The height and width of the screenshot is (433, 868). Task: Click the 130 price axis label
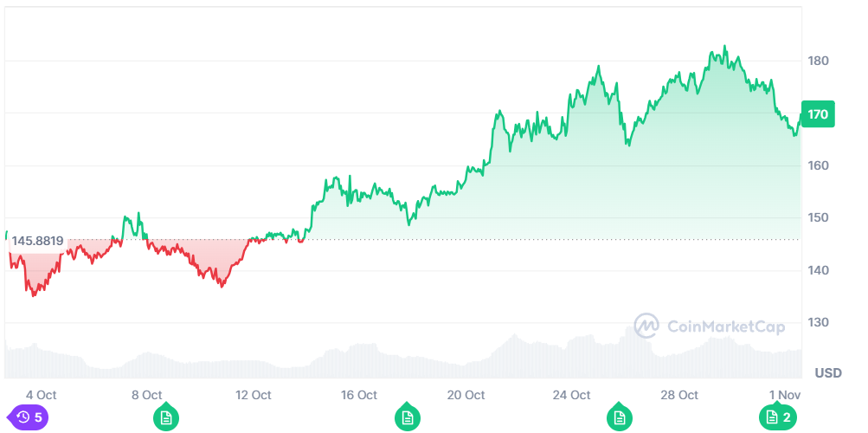click(x=819, y=322)
